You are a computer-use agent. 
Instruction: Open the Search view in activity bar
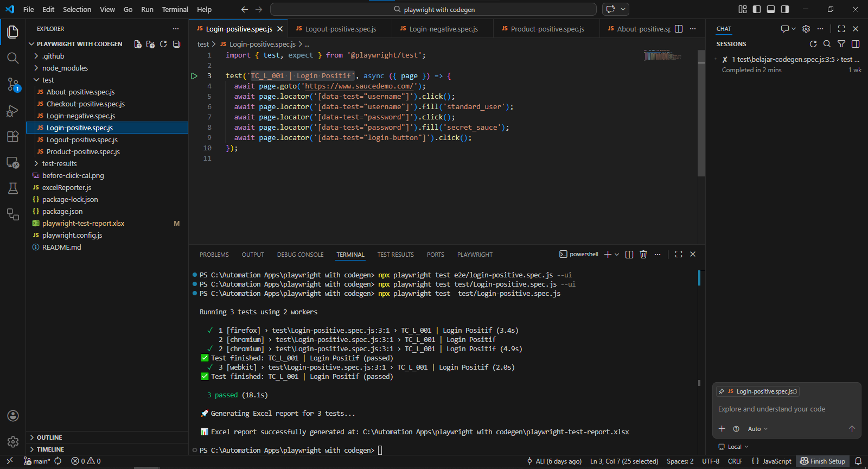tap(13, 58)
